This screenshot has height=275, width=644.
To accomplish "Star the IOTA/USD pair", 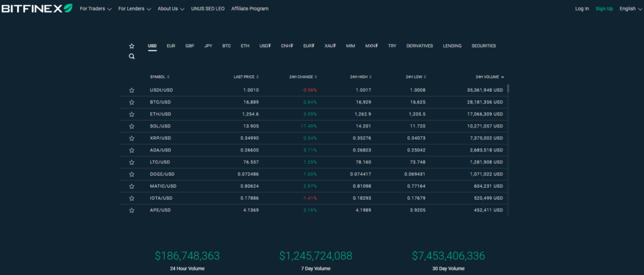I will click(131, 198).
